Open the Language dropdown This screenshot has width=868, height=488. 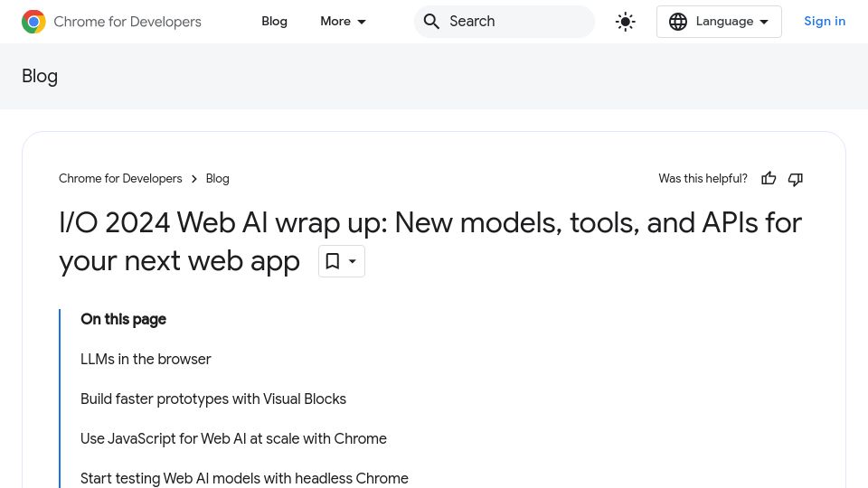pyautogui.click(x=719, y=22)
